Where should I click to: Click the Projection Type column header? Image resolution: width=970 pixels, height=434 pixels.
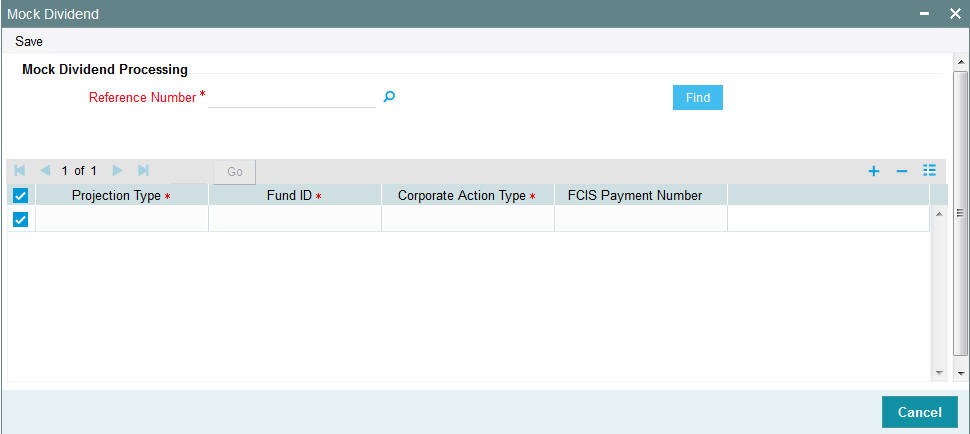tap(122, 195)
